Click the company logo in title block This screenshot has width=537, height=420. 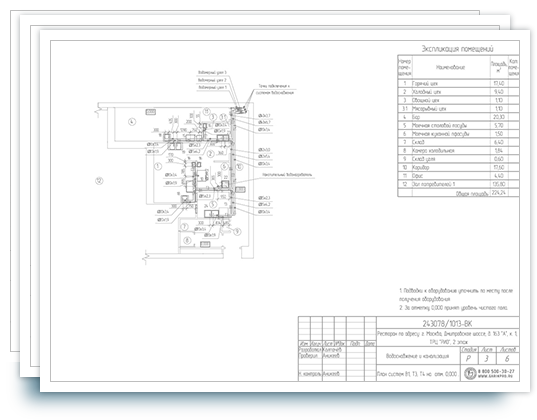coord(470,373)
